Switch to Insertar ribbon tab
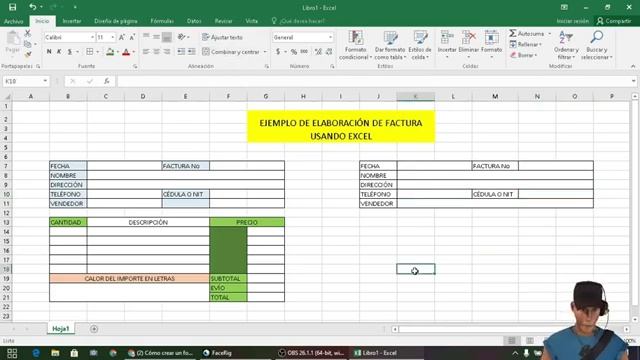Screen dimensions: 640x360 click(x=71, y=21)
